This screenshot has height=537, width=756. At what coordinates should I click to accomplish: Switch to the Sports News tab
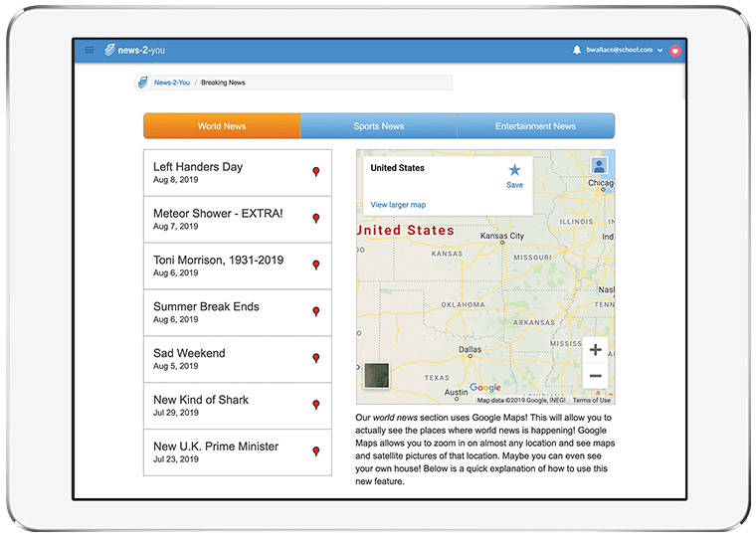[x=378, y=126]
